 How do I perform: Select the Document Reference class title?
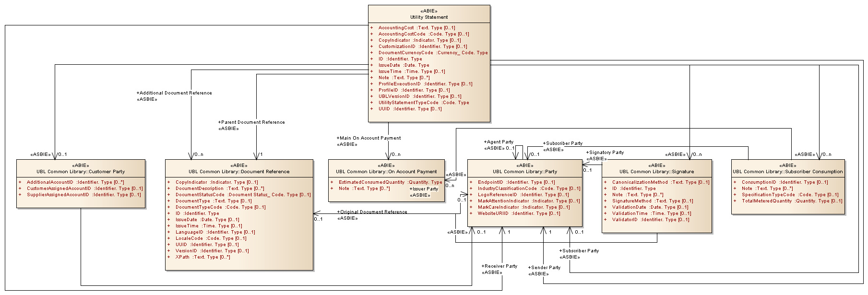tap(239, 171)
